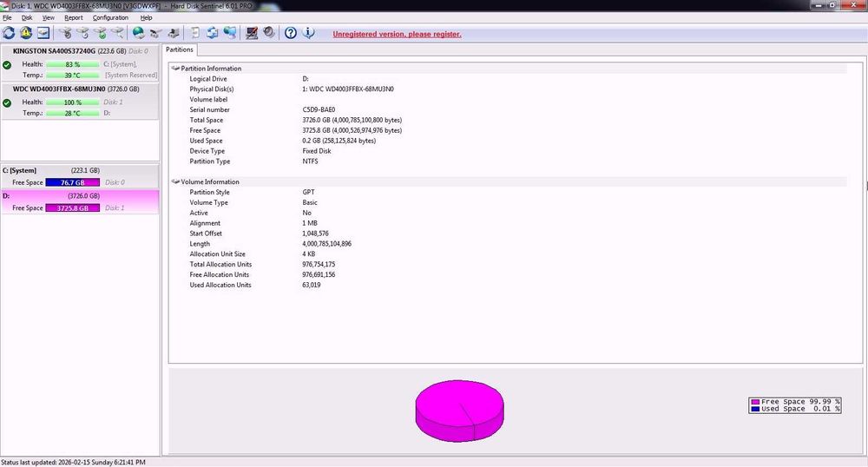Click the Start Offset value 1,048,576

315,233
